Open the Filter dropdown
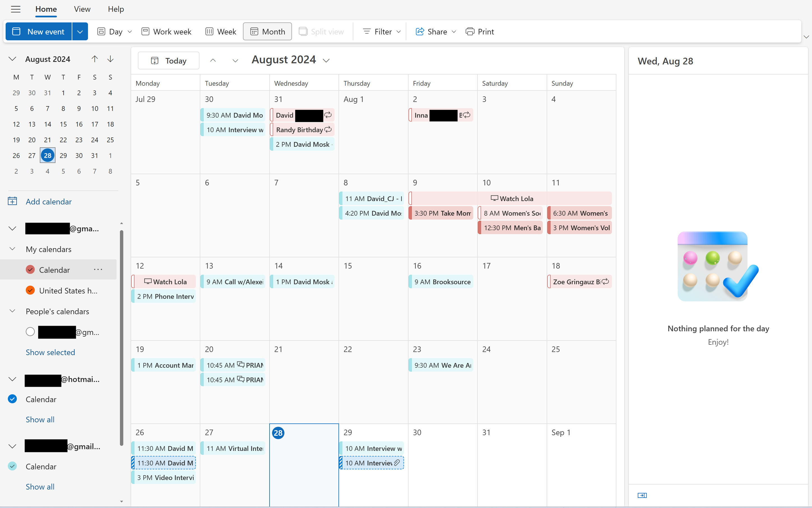 [x=381, y=32]
